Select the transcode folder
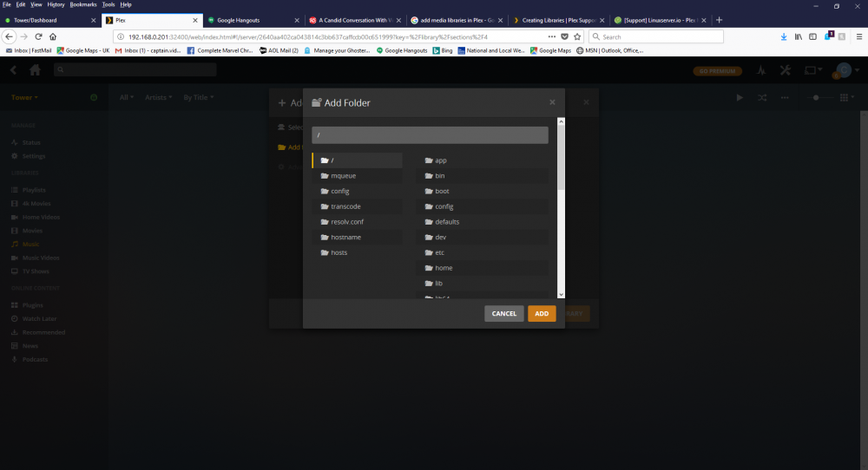This screenshot has height=470, width=868. tap(358, 206)
